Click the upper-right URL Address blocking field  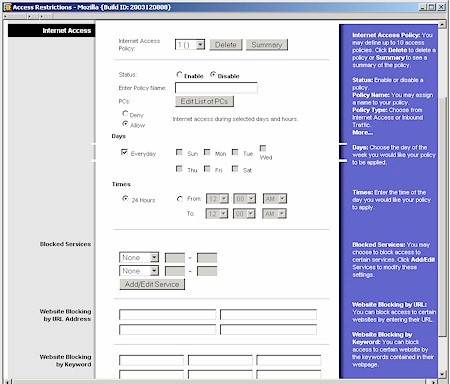pos(268,314)
